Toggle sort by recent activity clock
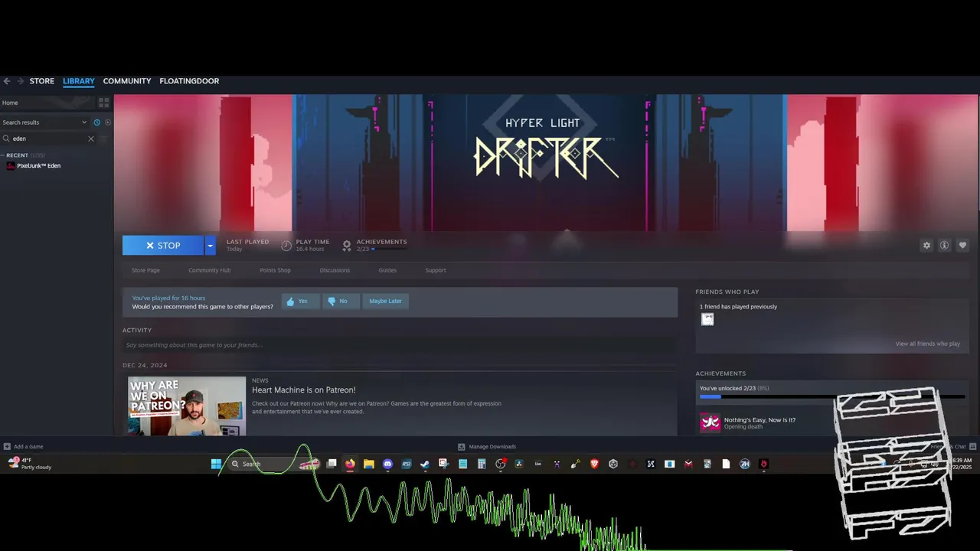This screenshot has height=551, width=980. 96,122
